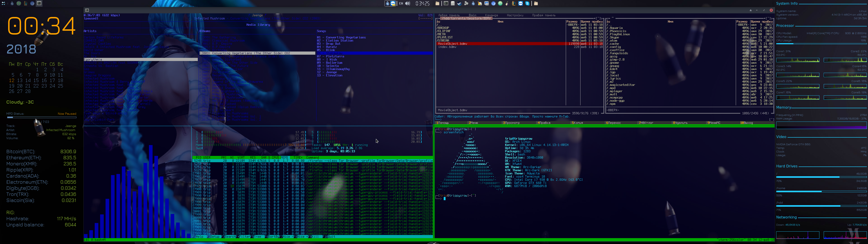The image size is (868, 244).
Task: Open the folder icon after the Skype launcher
Action: click(x=536, y=3)
